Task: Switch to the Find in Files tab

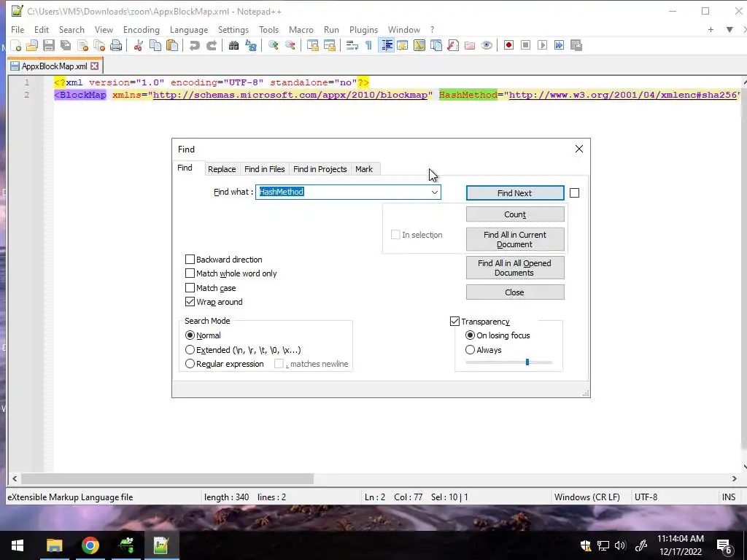Action: pyautogui.click(x=264, y=169)
